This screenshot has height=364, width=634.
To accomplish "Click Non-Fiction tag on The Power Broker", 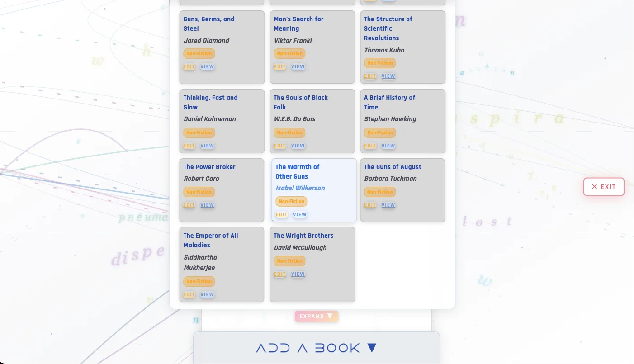I will (x=199, y=192).
